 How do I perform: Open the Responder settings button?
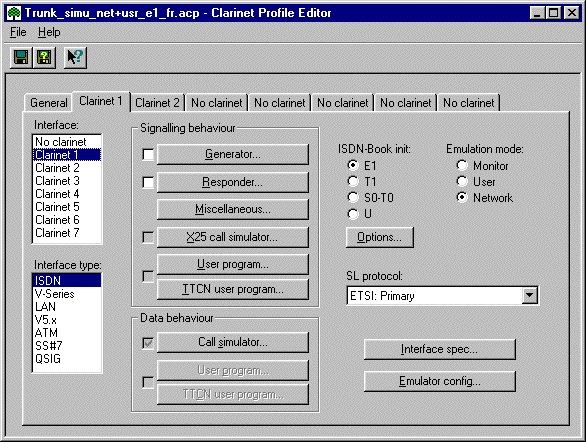pos(233,182)
